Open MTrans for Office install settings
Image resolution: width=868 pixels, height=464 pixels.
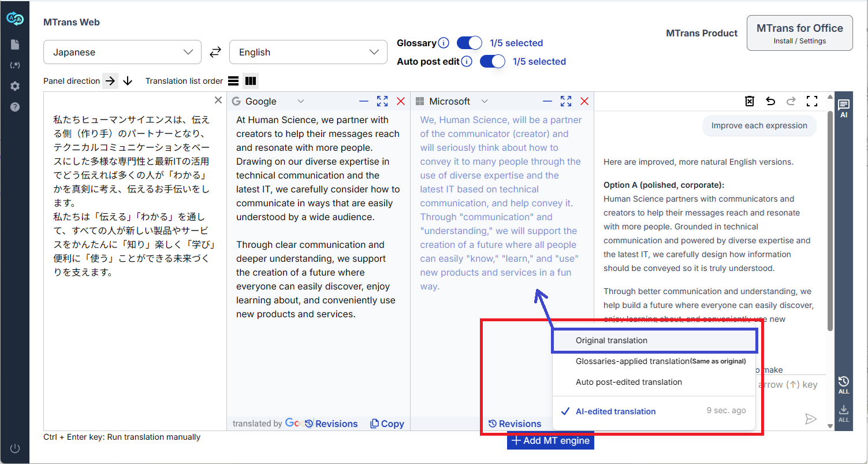point(799,33)
